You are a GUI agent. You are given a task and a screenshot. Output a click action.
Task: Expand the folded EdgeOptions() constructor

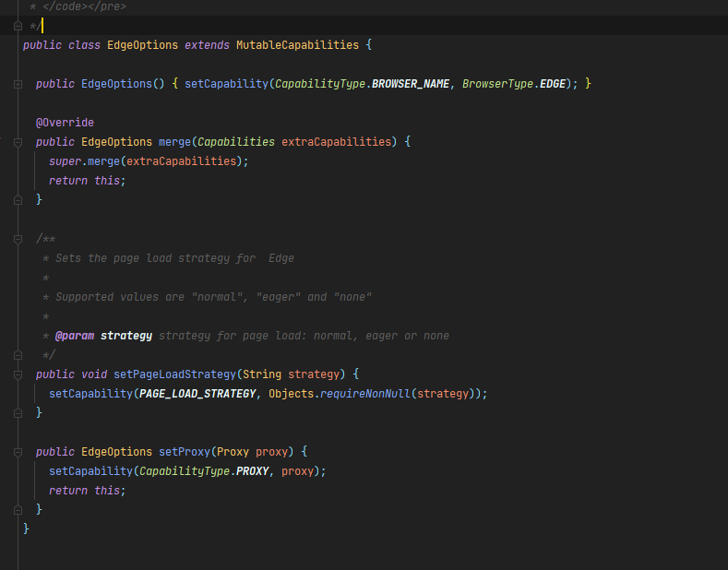tap(18, 85)
